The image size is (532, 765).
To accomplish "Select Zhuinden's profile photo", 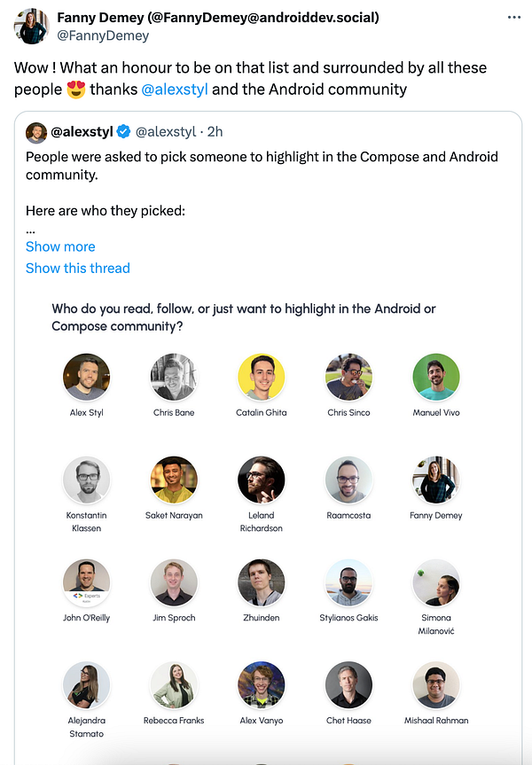I will click(x=261, y=582).
